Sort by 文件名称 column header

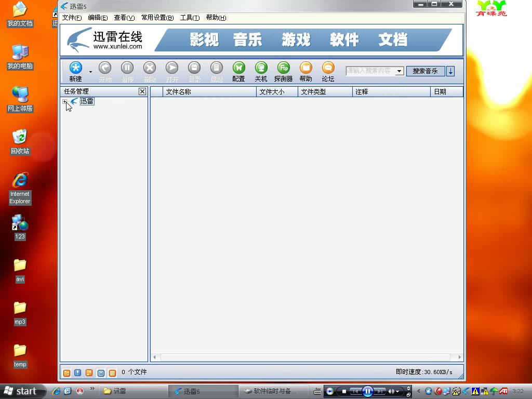[210, 91]
